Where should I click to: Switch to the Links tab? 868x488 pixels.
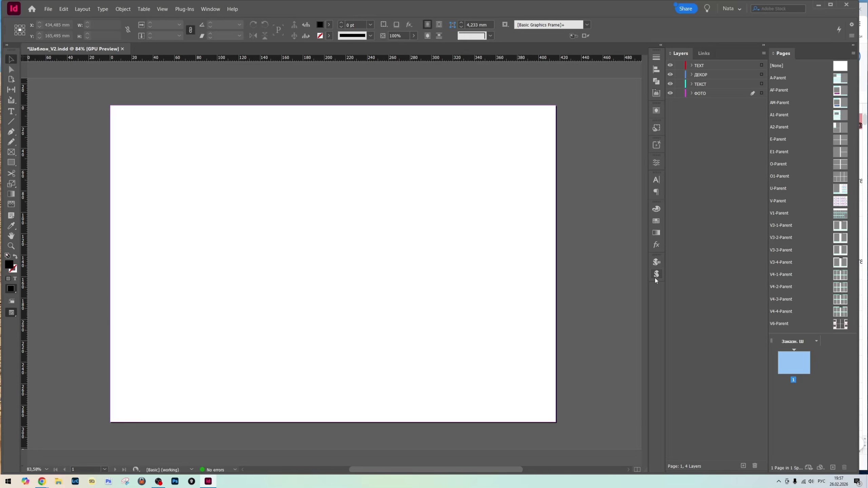pos(704,53)
